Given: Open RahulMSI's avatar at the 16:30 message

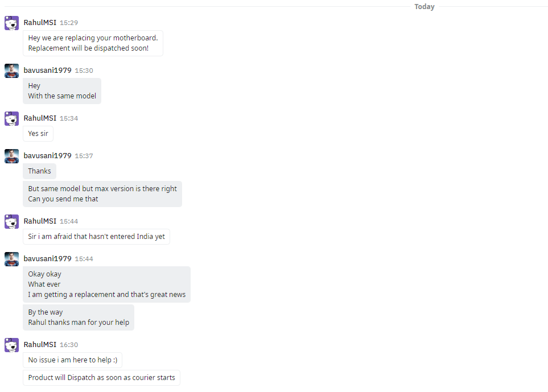Looking at the screenshot, I should 11,345.
